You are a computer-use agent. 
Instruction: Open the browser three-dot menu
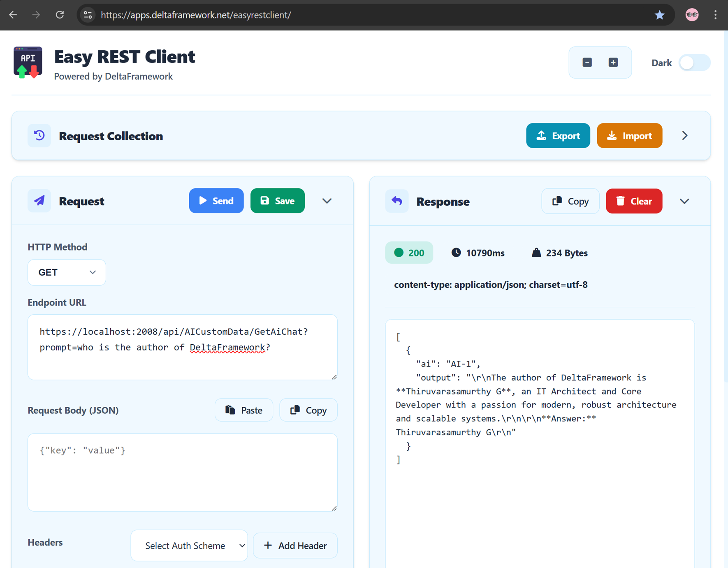[716, 15]
